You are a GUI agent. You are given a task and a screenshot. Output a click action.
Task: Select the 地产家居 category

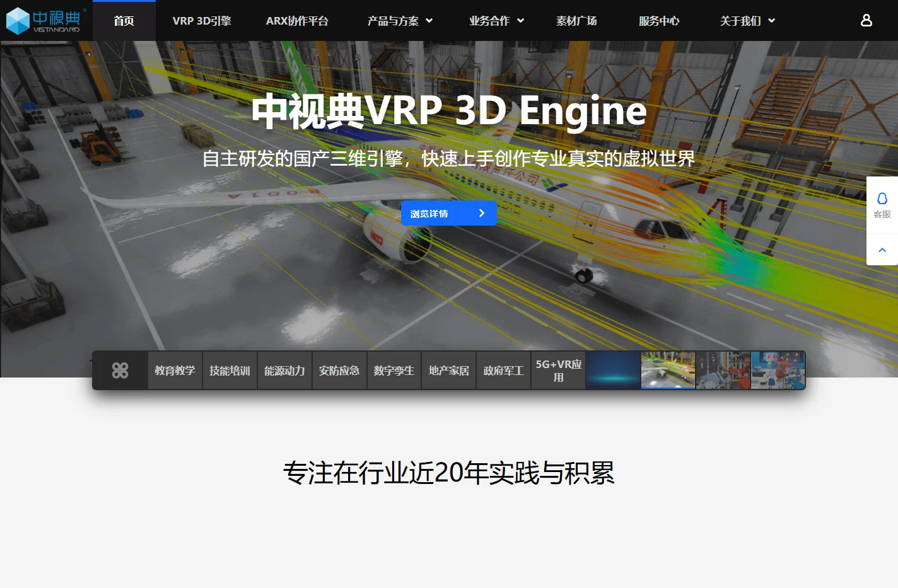(449, 371)
